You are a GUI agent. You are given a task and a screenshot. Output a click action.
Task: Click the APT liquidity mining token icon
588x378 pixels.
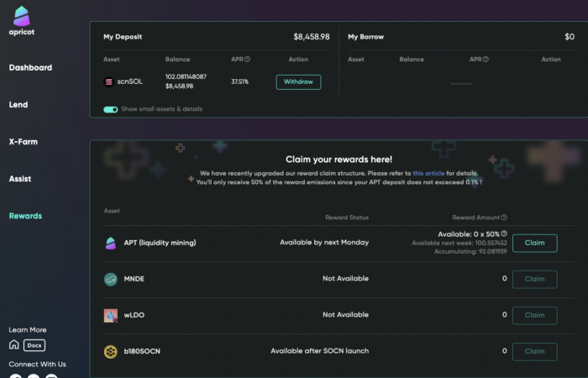(x=110, y=243)
